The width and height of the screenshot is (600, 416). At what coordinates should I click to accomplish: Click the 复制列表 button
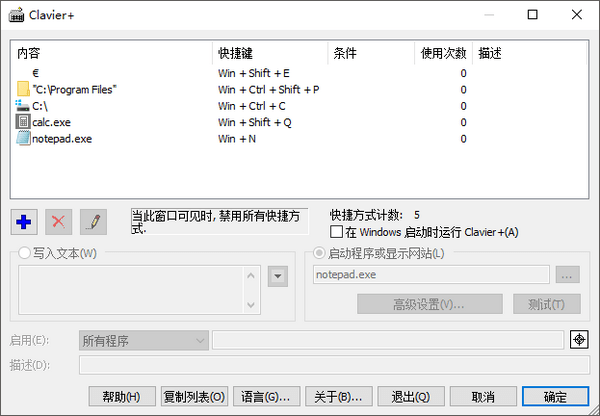click(195, 395)
